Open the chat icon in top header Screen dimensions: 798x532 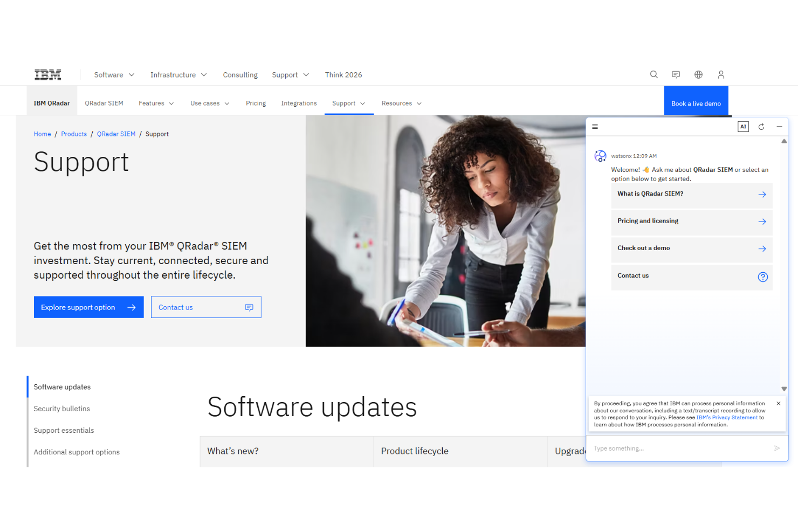point(676,74)
